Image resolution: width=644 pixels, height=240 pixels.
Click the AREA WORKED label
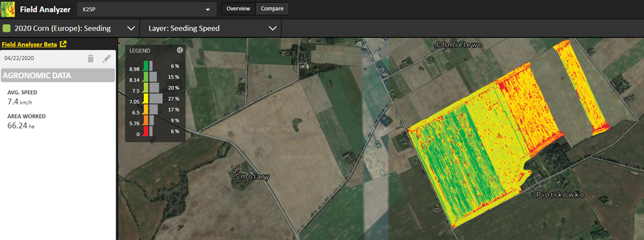pyautogui.click(x=26, y=117)
